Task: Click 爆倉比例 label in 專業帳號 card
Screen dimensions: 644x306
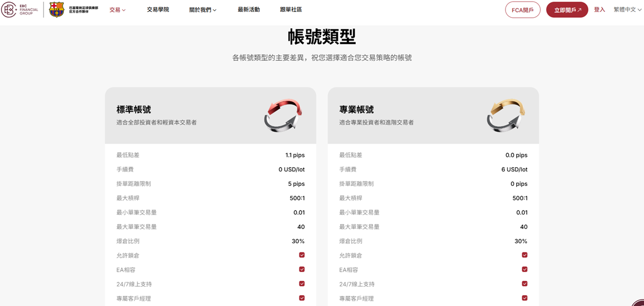Action: [350, 241]
